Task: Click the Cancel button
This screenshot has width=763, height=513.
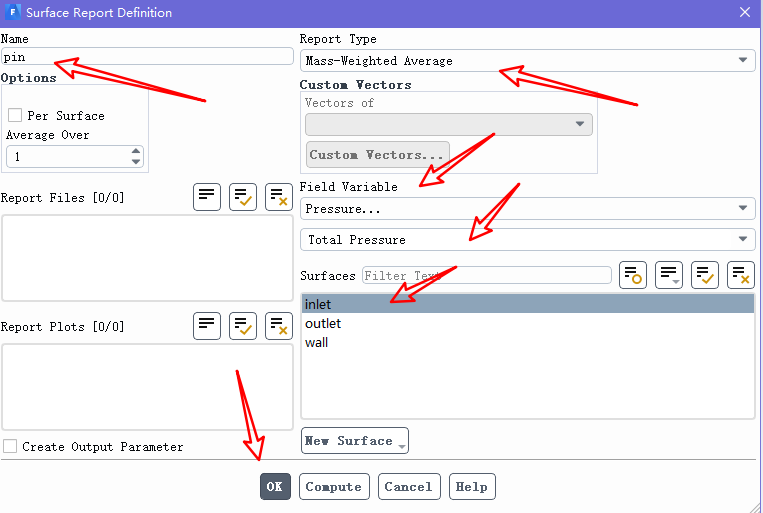Action: [408, 487]
